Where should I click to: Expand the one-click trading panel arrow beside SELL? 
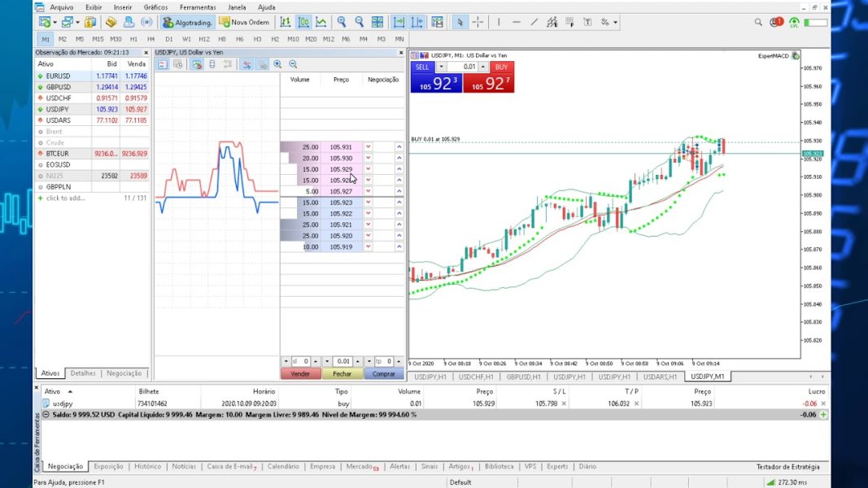pyautogui.click(x=441, y=67)
